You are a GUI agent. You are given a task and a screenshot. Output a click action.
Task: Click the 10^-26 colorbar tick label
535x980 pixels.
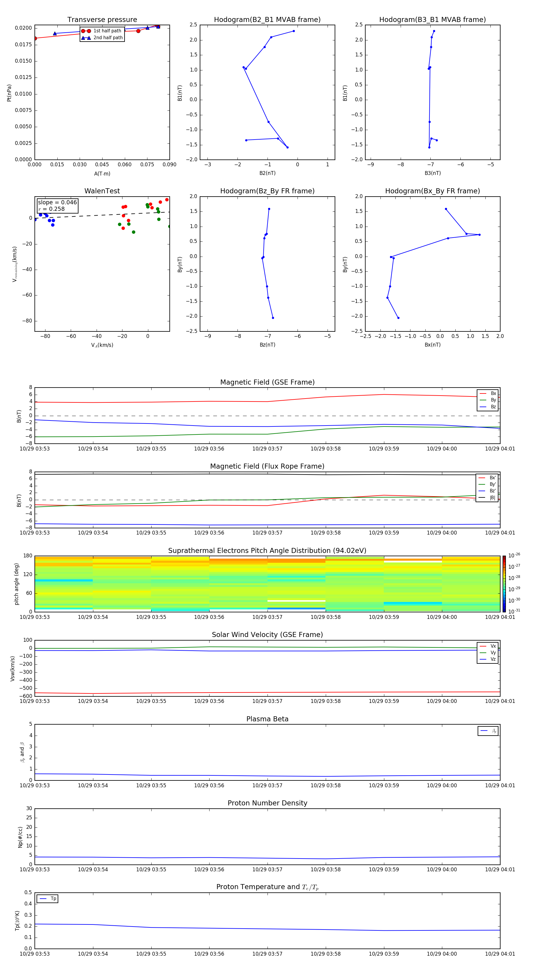pyautogui.click(x=514, y=555)
